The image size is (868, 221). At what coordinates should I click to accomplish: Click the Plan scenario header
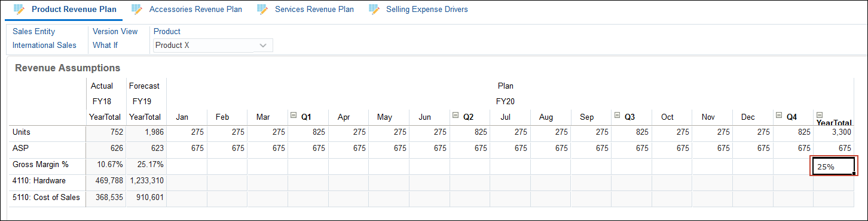(505, 86)
